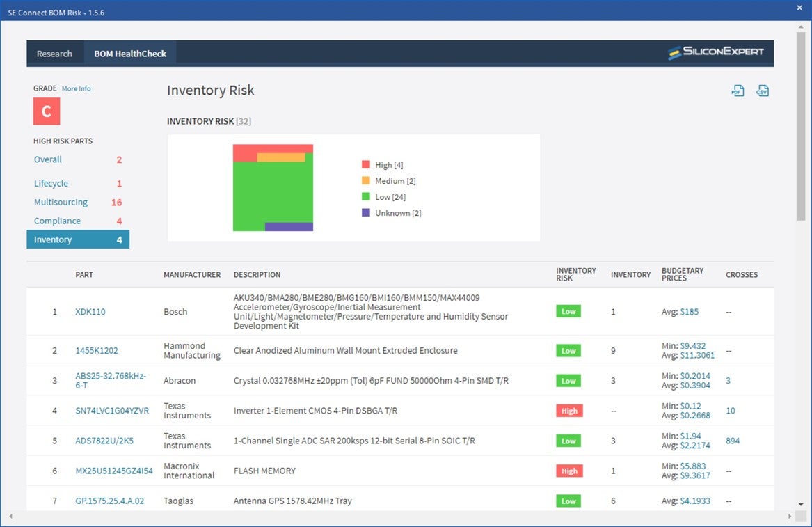The width and height of the screenshot is (812, 527).
Task: Open part XDK110 link
Action: (x=90, y=311)
